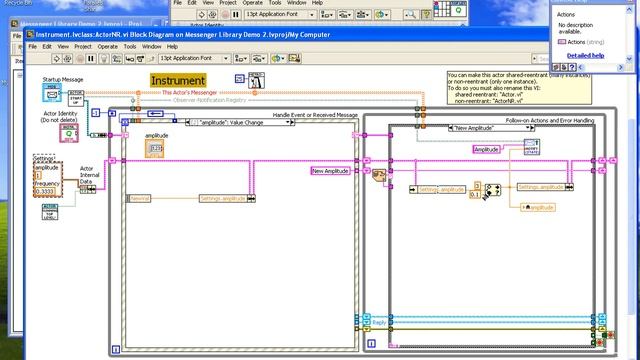Click the Step Over icon
Viewport: 640px width, 360px height.
(140, 59)
